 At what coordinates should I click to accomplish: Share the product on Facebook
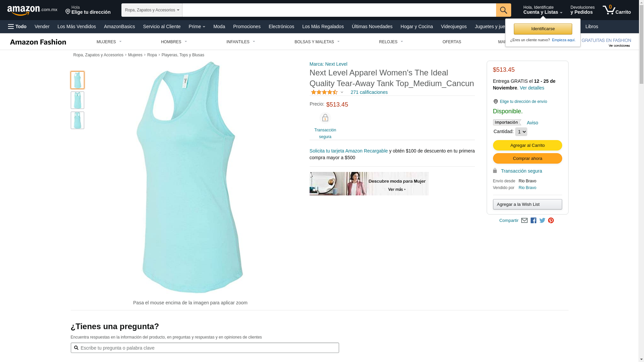pyautogui.click(x=533, y=221)
